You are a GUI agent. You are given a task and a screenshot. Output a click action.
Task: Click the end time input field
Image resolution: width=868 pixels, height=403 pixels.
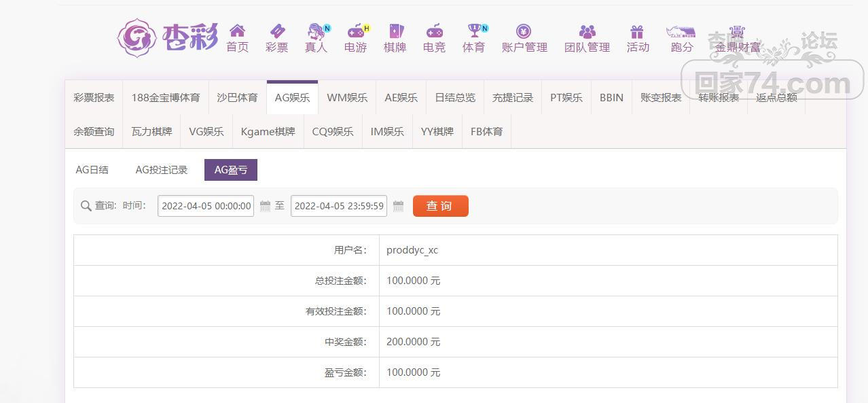click(x=339, y=206)
